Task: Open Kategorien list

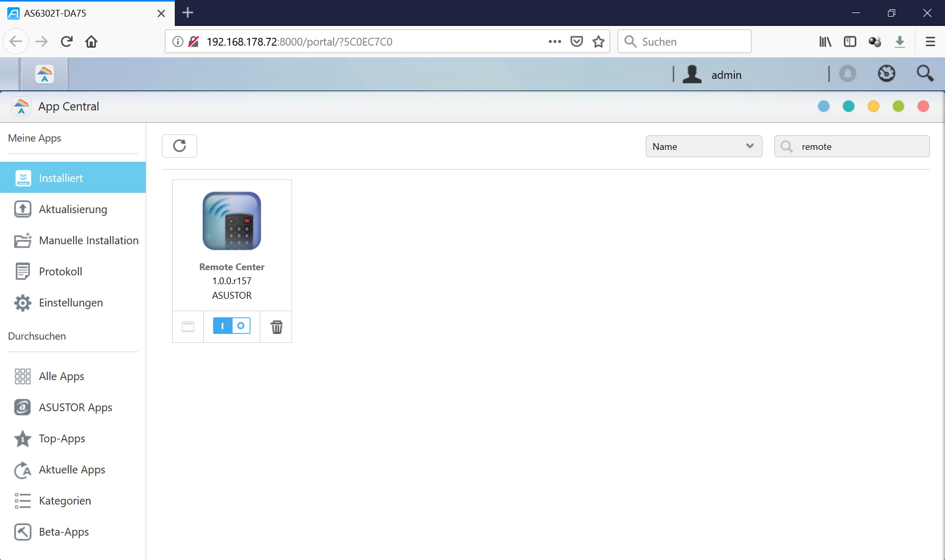Action: pyautogui.click(x=73, y=500)
